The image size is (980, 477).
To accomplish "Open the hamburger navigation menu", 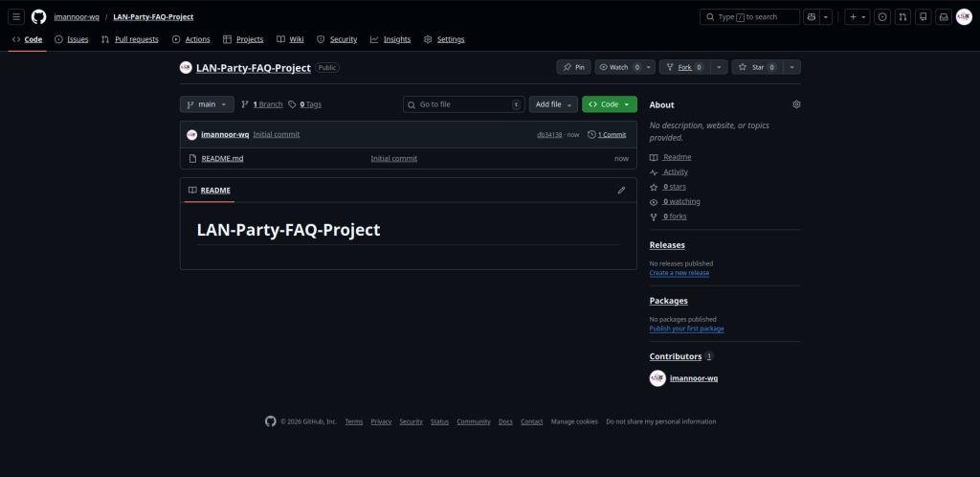I will (x=16, y=16).
